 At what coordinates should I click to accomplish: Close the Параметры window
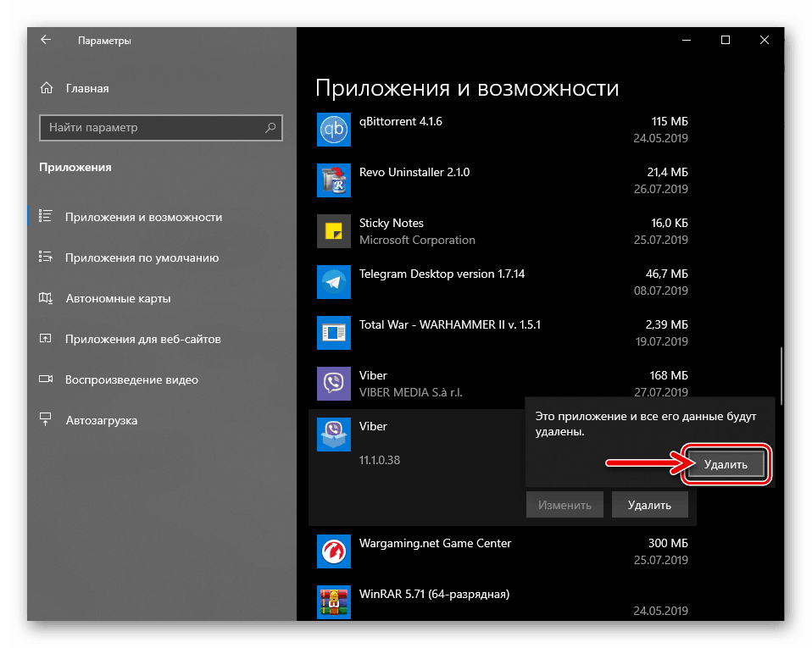point(765,40)
